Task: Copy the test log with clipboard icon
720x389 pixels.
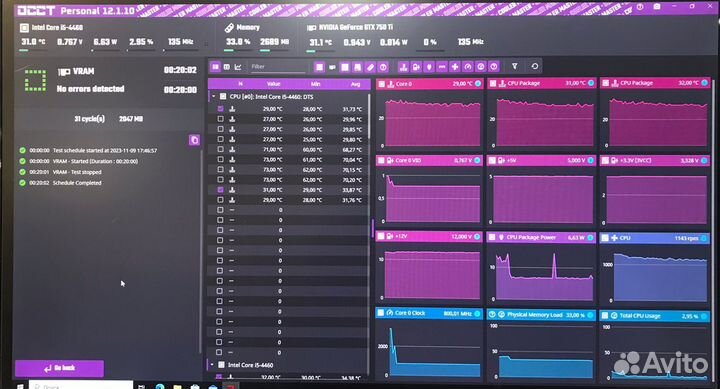Action: click(x=194, y=140)
